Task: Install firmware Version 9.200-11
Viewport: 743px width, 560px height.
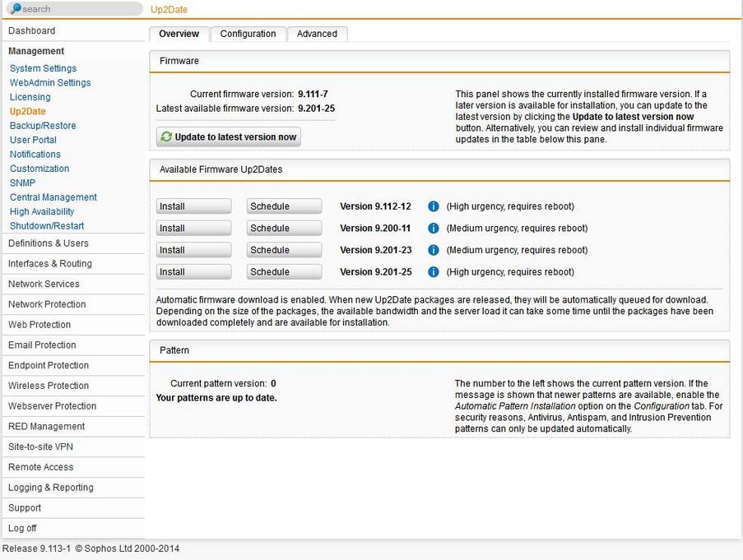Action: coord(193,228)
